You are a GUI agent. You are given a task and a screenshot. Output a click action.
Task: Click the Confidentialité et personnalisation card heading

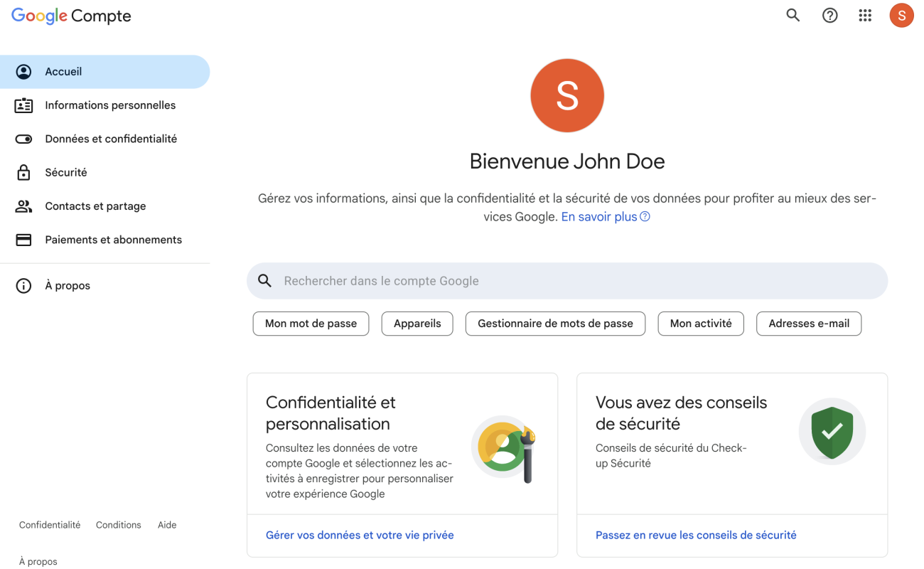coord(331,413)
